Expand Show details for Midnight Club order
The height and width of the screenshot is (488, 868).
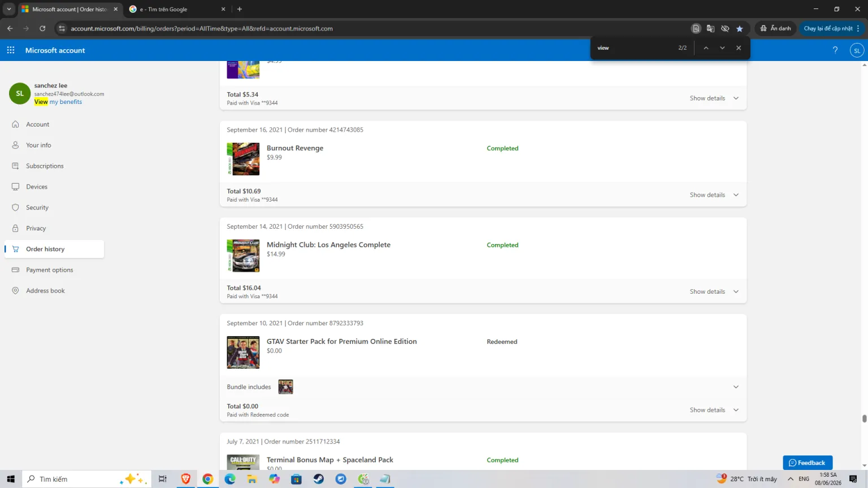tap(714, 291)
